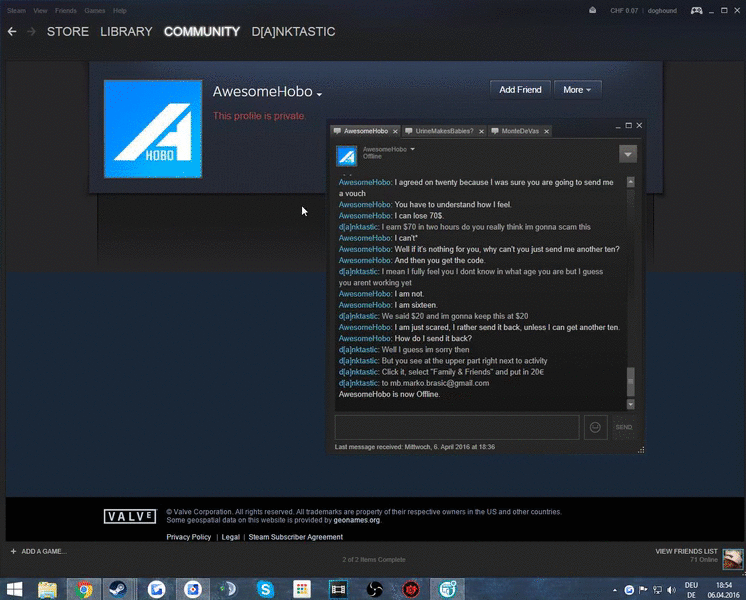Click the chat scrollbar thumb
This screenshot has height=600, width=746.
(630, 382)
